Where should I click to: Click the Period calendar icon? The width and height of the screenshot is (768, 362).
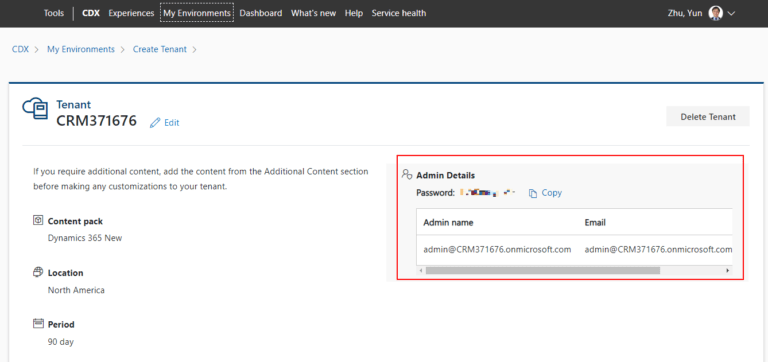coord(38,323)
